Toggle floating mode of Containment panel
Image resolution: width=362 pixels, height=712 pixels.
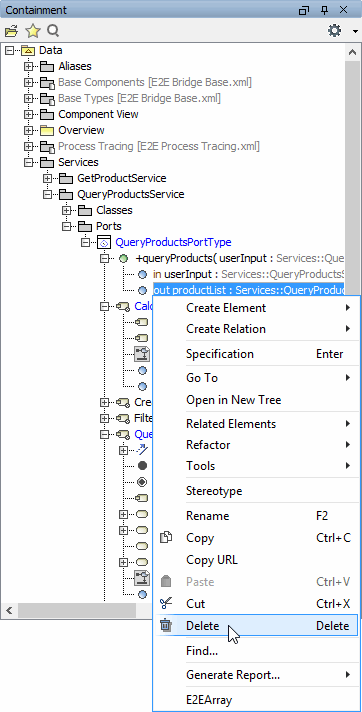pos(304,10)
